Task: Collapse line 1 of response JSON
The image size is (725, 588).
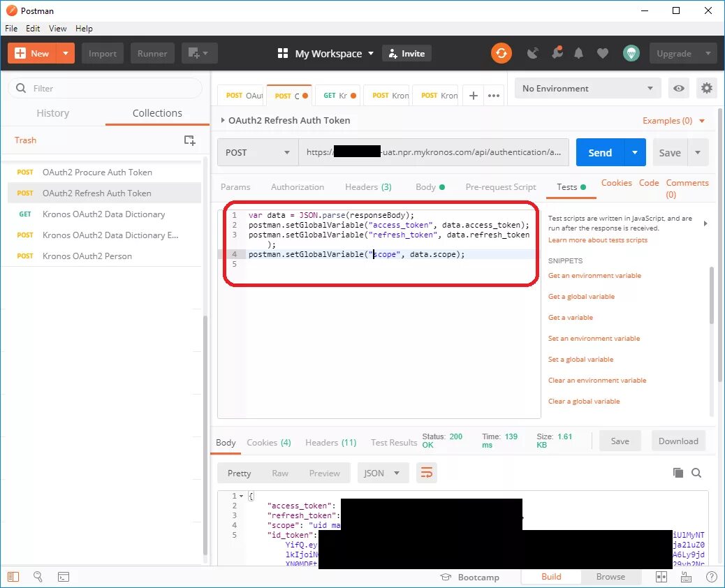Action: click(242, 496)
